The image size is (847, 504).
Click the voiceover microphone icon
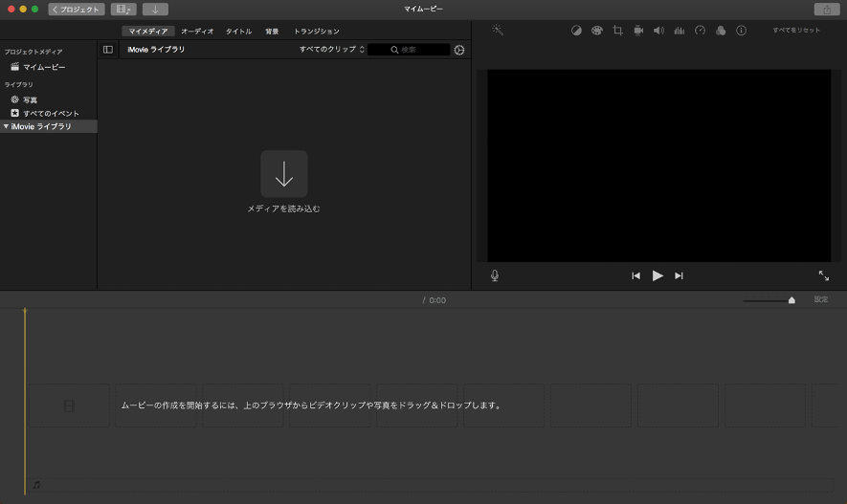(495, 275)
